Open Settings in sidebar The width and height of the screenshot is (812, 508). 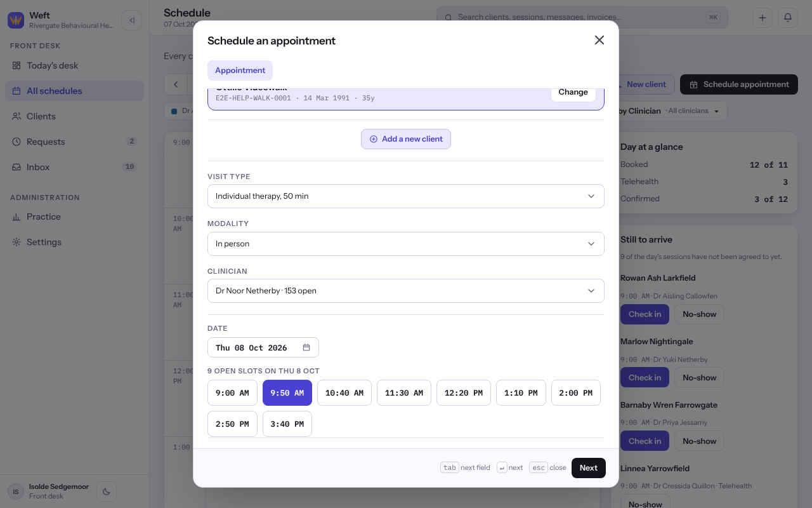point(75,242)
